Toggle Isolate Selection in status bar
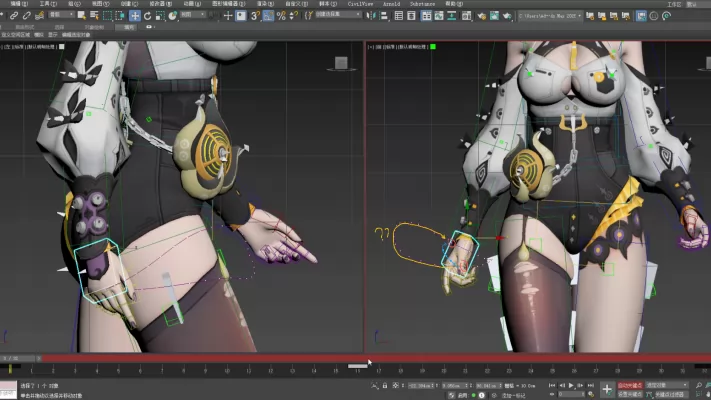 [x=375, y=385]
